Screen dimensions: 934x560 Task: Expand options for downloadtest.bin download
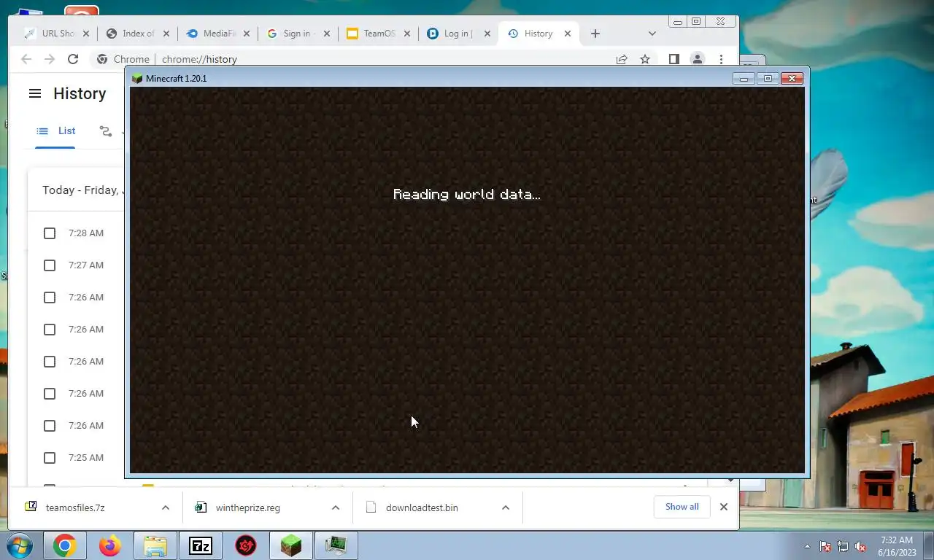506,507
